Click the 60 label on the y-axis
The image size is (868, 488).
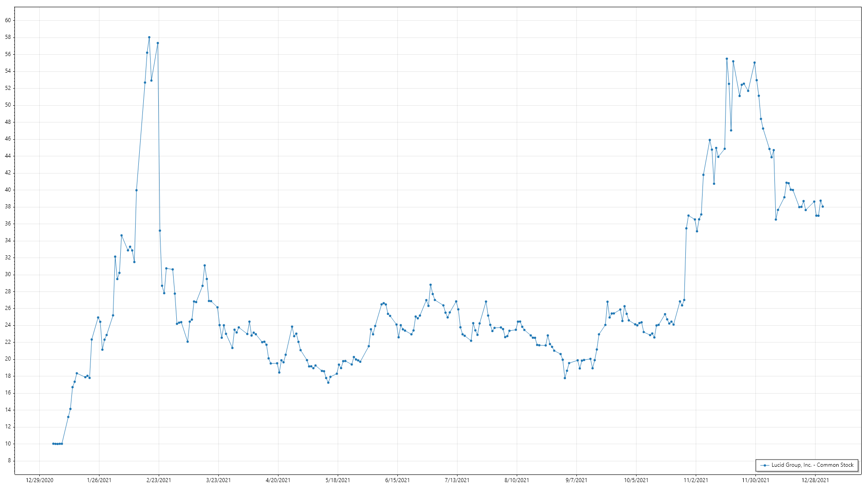pyautogui.click(x=8, y=20)
